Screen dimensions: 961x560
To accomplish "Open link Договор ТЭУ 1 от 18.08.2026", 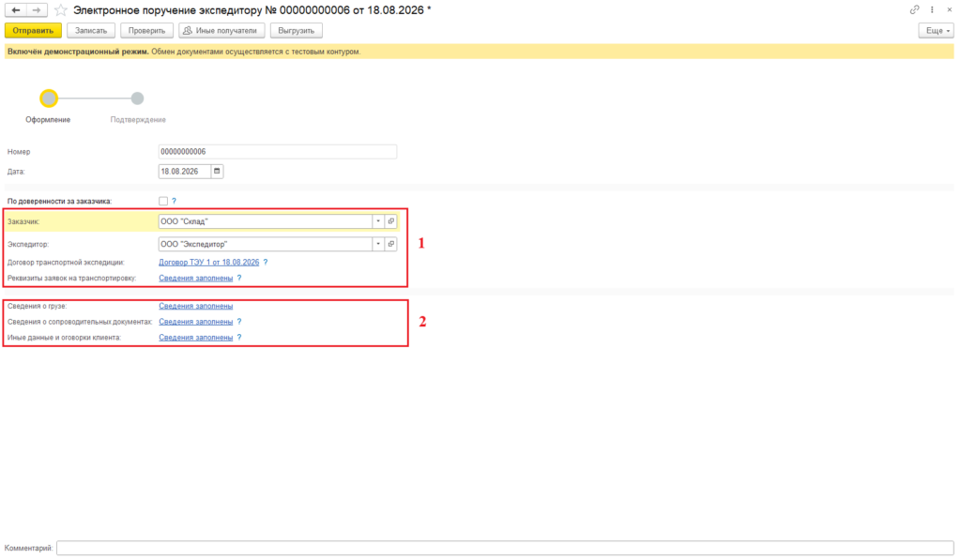I will click(x=209, y=263).
